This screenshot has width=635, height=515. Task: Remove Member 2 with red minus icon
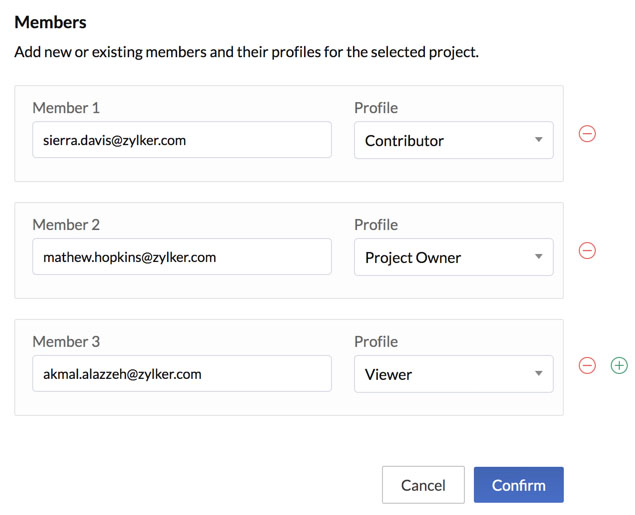pyautogui.click(x=587, y=251)
